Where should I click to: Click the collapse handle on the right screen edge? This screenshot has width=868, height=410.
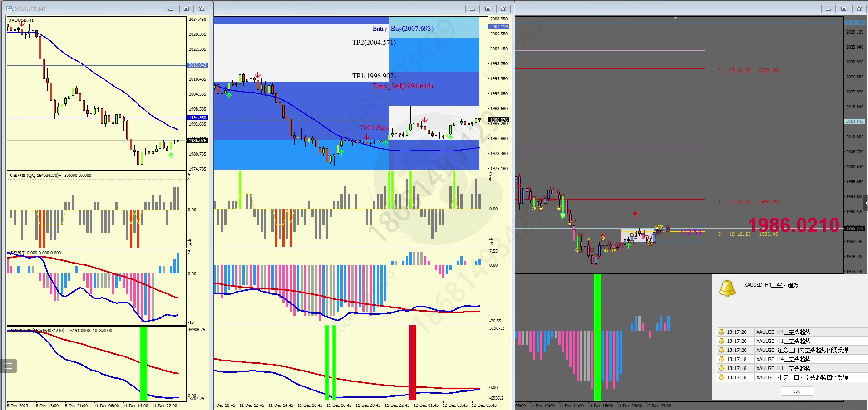[x=865, y=203]
